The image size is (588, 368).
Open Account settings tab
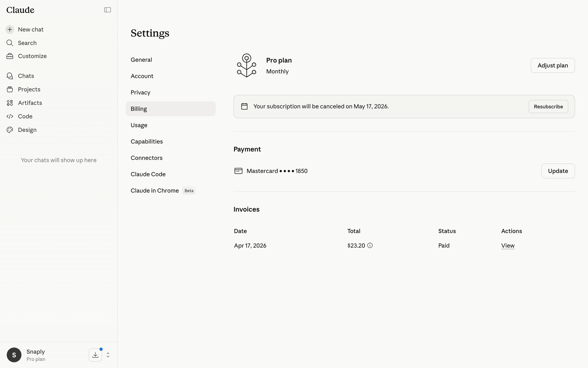coord(170,76)
